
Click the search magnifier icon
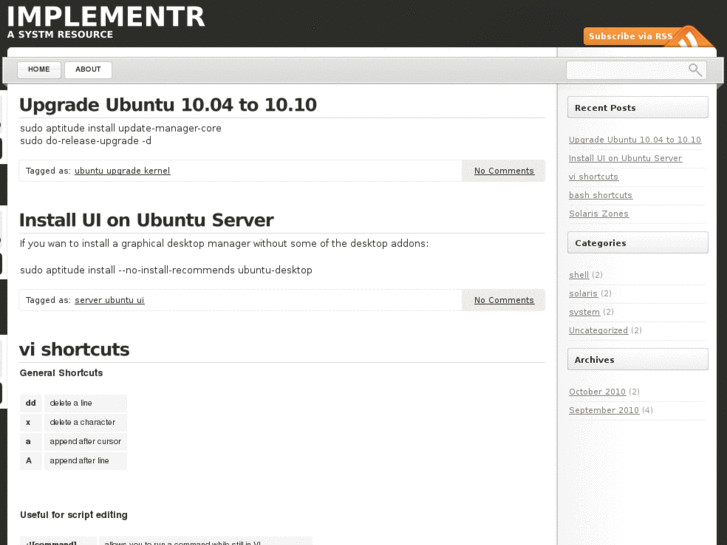pos(695,70)
